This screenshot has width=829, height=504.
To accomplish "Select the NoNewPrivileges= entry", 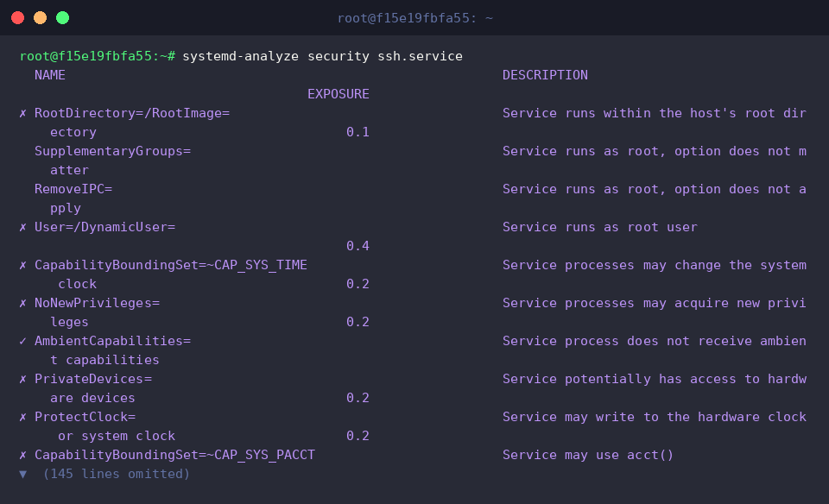I will click(x=97, y=303).
